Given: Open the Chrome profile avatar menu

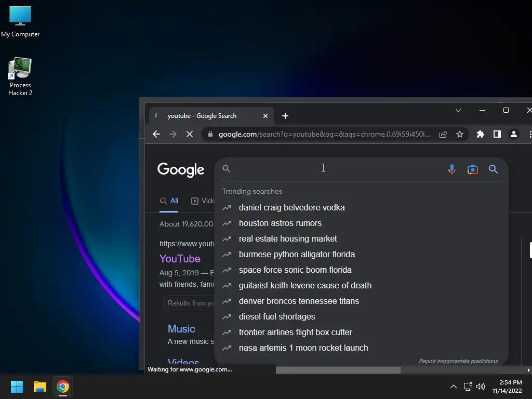Looking at the screenshot, I should 514,135.
